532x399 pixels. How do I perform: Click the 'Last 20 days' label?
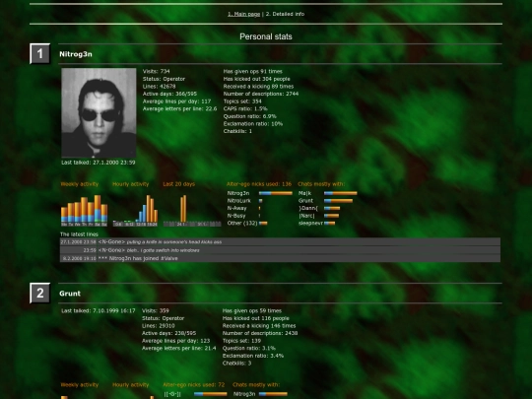[x=178, y=184]
